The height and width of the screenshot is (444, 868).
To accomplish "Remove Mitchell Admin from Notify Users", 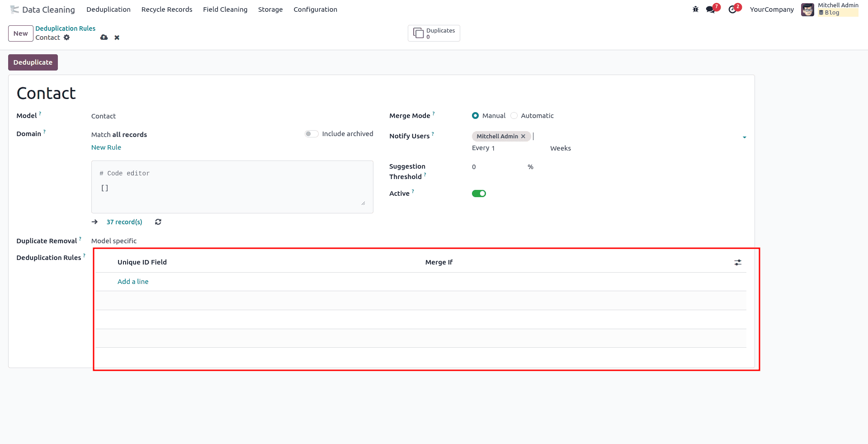I will point(523,136).
